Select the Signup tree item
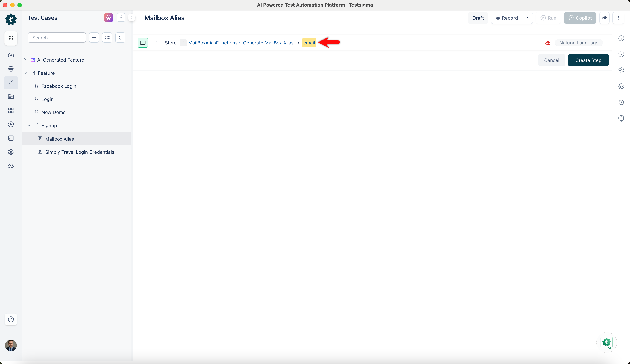 pyautogui.click(x=49, y=125)
